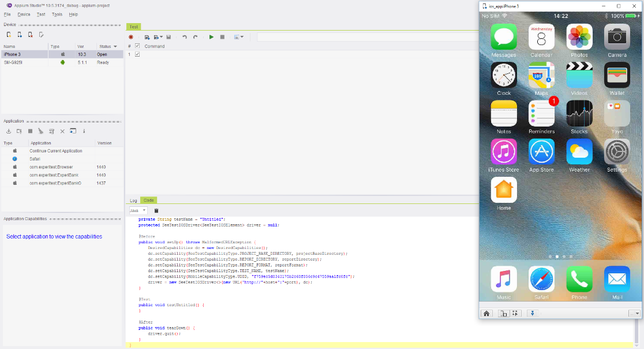Click the blue pin icon in device window
This screenshot has width=644, height=349.
533,313
